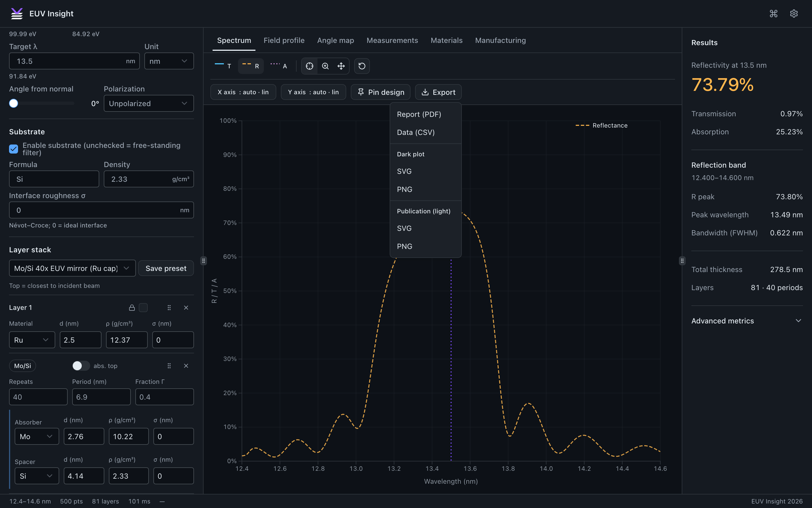812x508 pixels.
Task: Open X axis auto lin settings
Action: [x=243, y=92]
